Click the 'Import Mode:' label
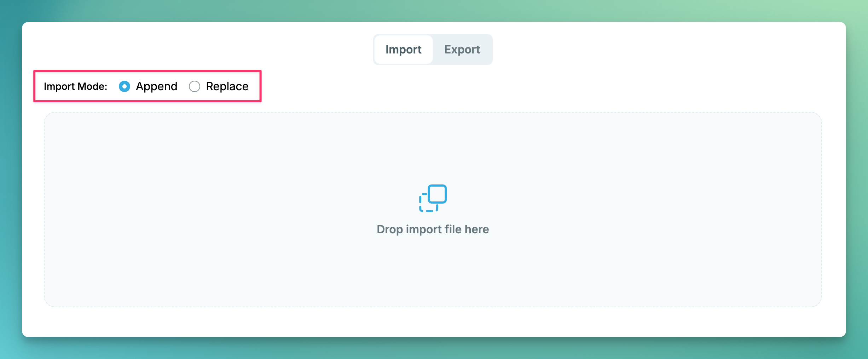The width and height of the screenshot is (868, 359). [76, 86]
